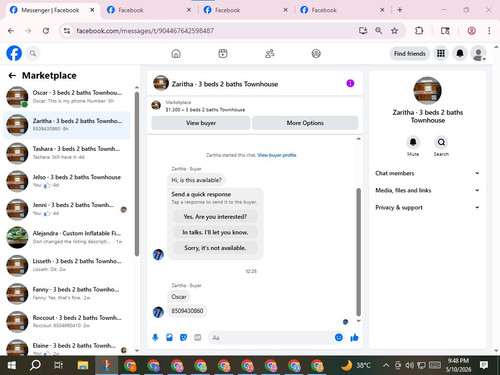Open Chrome three-dot menu
Screen dimensions: 500x375
coord(489,31)
